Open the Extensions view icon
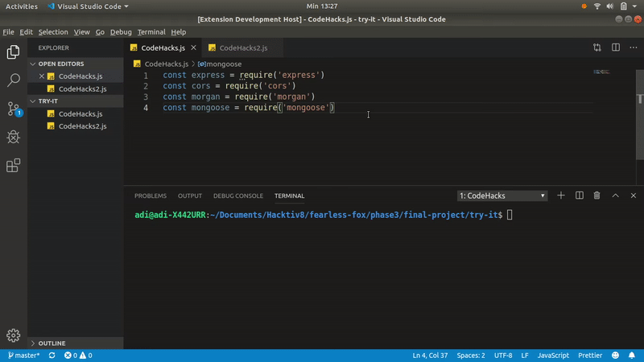The image size is (644, 362). click(x=13, y=166)
